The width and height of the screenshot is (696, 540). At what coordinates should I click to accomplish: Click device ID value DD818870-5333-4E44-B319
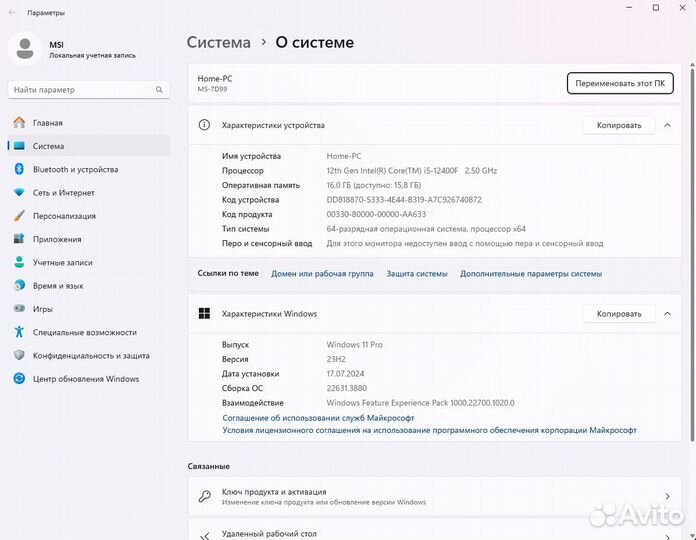point(404,200)
